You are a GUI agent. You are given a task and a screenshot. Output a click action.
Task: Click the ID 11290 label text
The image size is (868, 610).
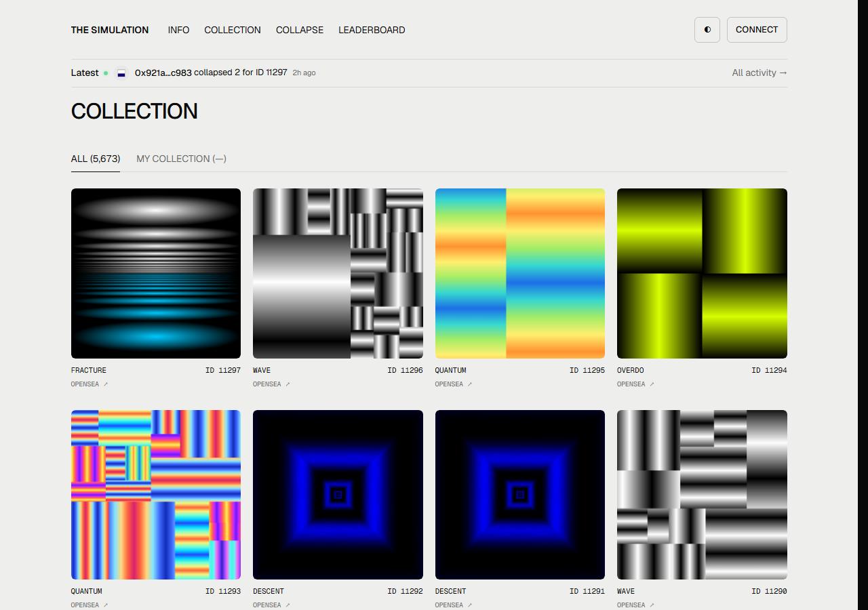[x=769, y=591]
